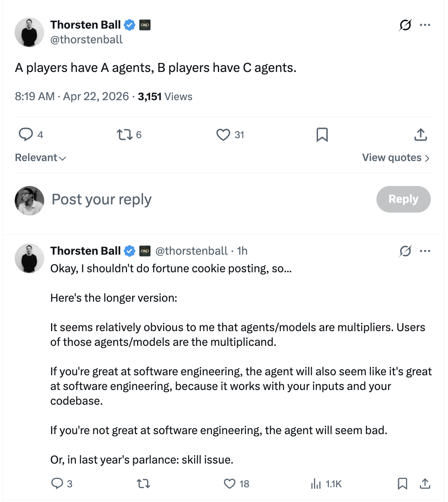Click the reply bubble icon showing 3 on the reply
448x502 pixels.
click(x=58, y=484)
